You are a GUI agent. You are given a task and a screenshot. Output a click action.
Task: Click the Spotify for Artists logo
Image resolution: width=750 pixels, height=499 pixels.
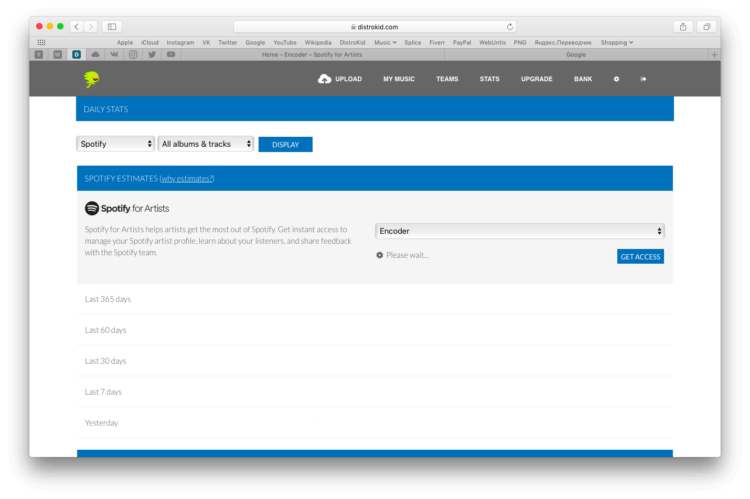pyautogui.click(x=127, y=208)
